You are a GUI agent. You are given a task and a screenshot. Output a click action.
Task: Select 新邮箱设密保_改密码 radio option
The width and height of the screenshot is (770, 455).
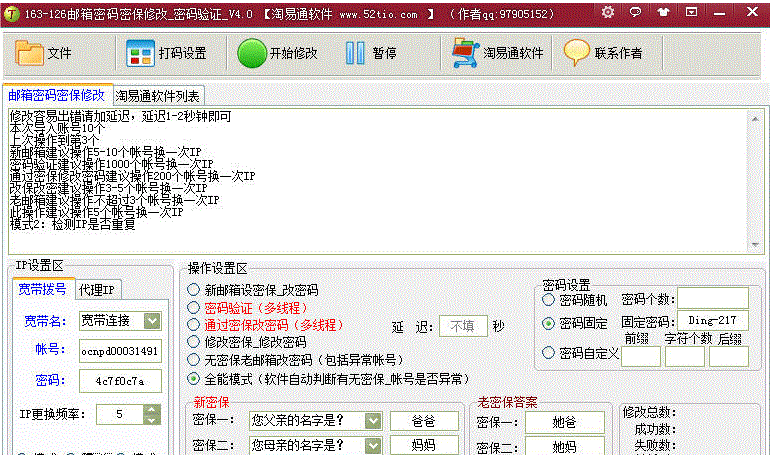[193, 289]
